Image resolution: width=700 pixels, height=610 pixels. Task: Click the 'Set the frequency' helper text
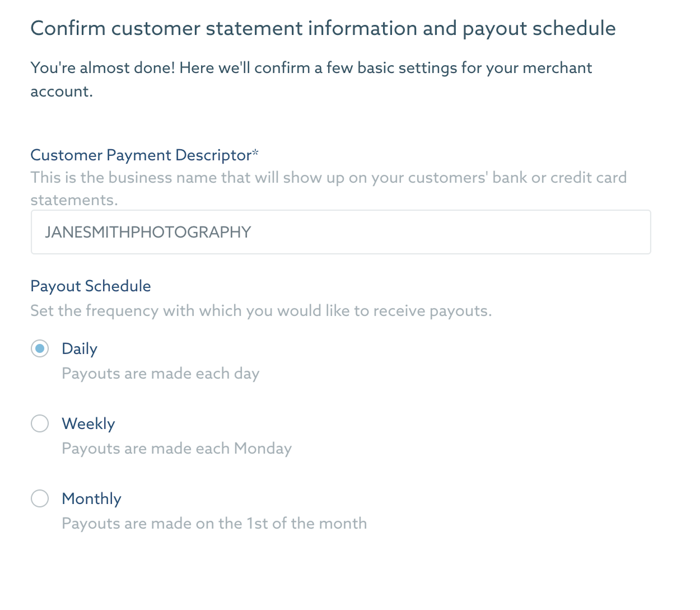(x=261, y=311)
